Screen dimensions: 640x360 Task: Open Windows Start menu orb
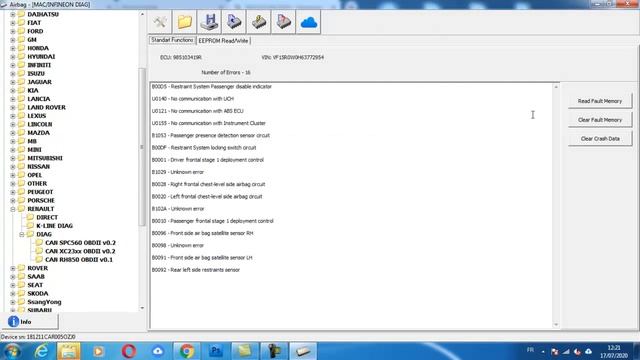[12, 351]
